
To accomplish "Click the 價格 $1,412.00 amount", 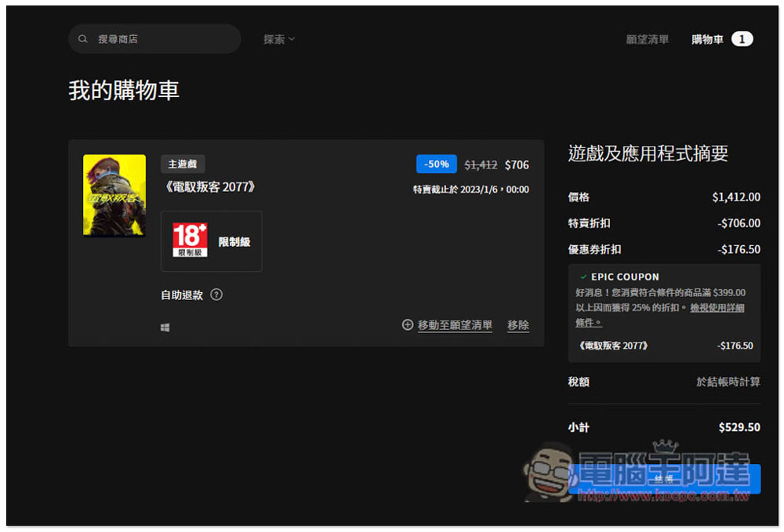I will point(736,197).
